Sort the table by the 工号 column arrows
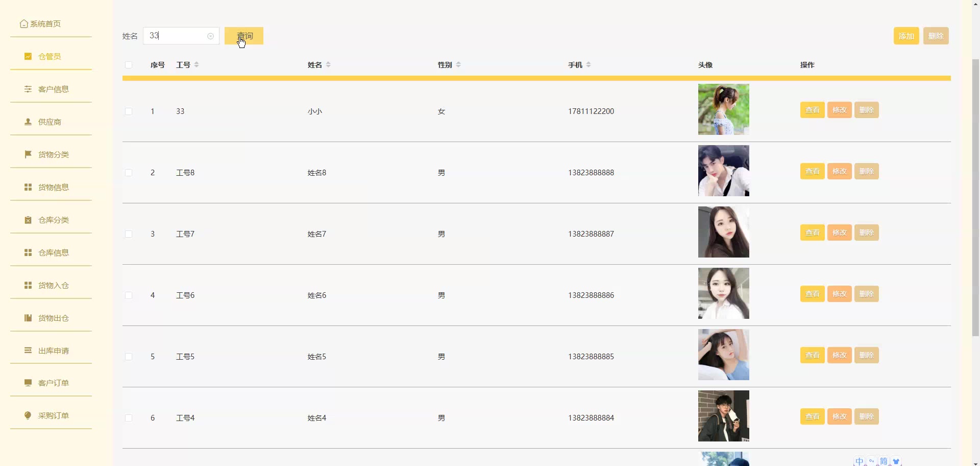Viewport: 980px width, 466px height. (197, 65)
